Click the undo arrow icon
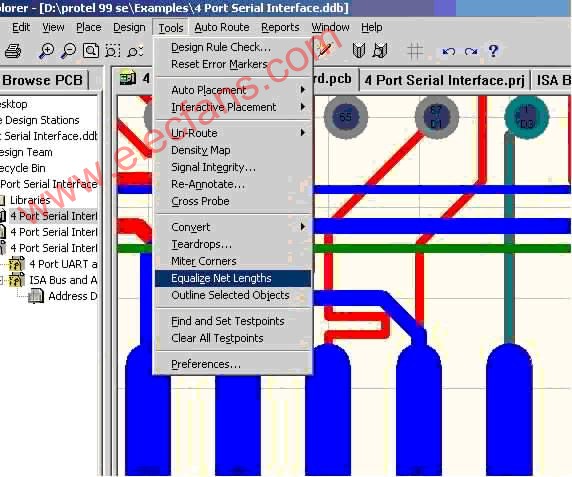Image resolution: width=572 pixels, height=477 pixels. coord(448,51)
